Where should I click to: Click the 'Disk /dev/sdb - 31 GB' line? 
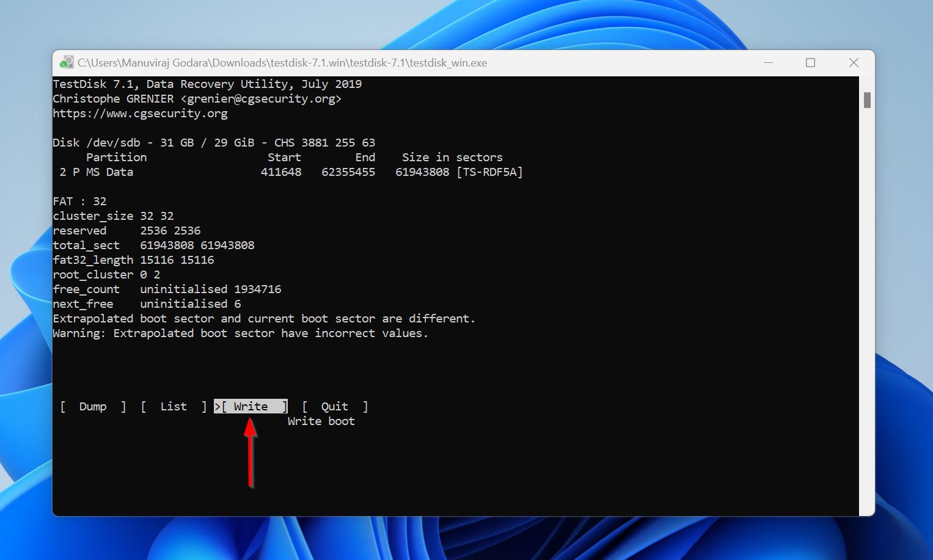pyautogui.click(x=214, y=143)
